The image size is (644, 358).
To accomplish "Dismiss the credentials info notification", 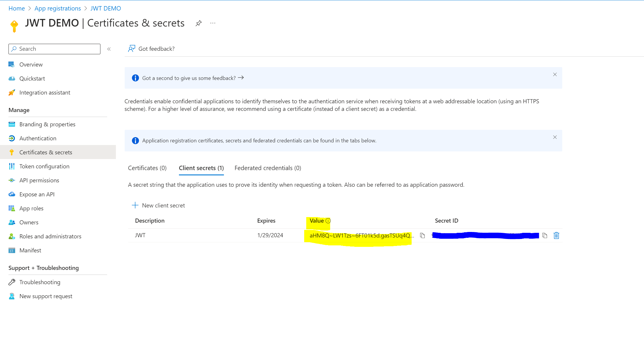I will pos(554,137).
